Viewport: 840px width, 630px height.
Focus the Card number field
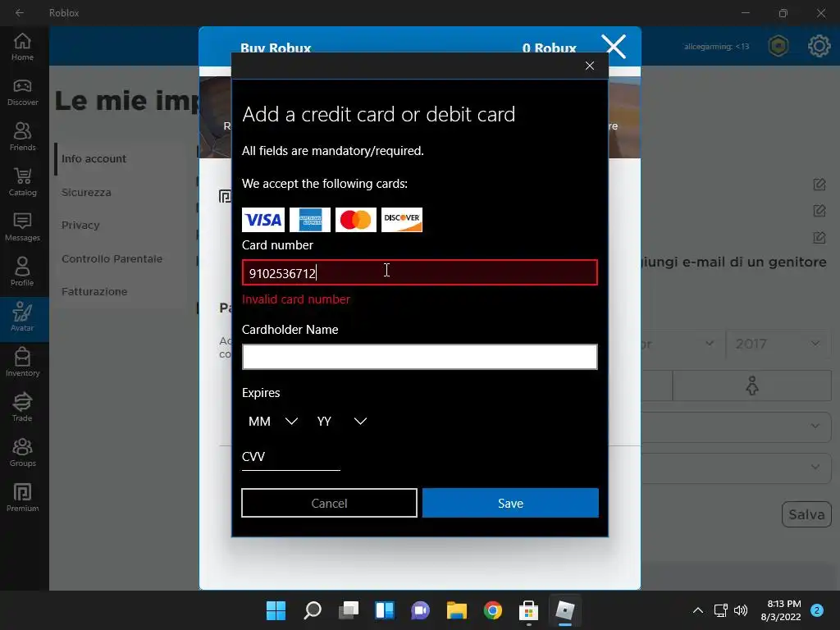click(419, 272)
